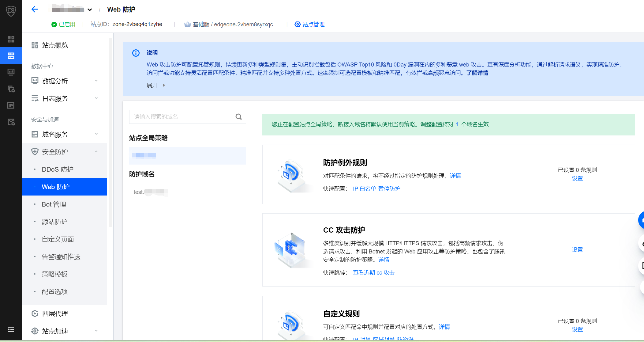
Task: Focus the domain search input field
Action: [187, 117]
